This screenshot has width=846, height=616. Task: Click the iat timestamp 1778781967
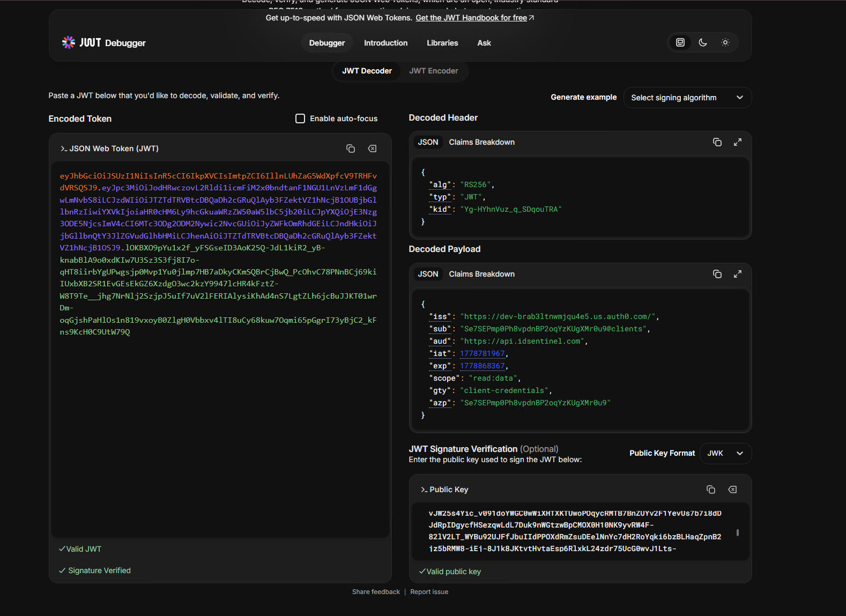pyautogui.click(x=483, y=353)
